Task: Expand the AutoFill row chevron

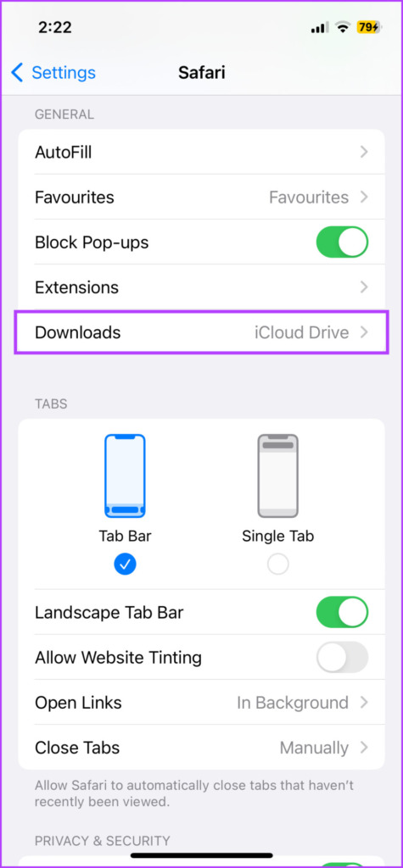Action: point(364,152)
